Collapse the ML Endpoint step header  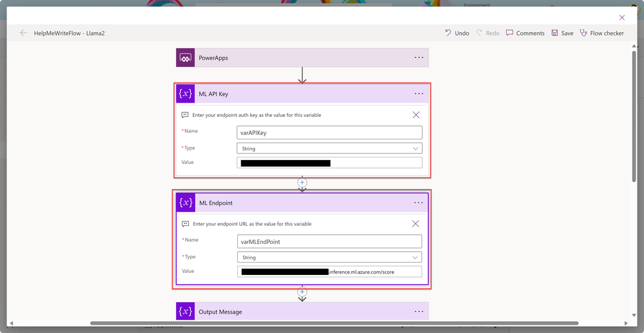tap(302, 203)
